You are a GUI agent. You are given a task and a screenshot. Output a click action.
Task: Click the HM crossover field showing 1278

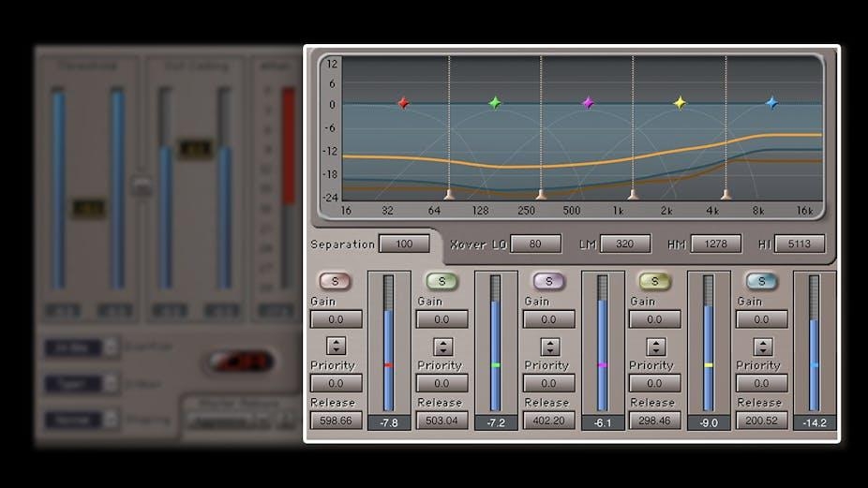(x=715, y=244)
